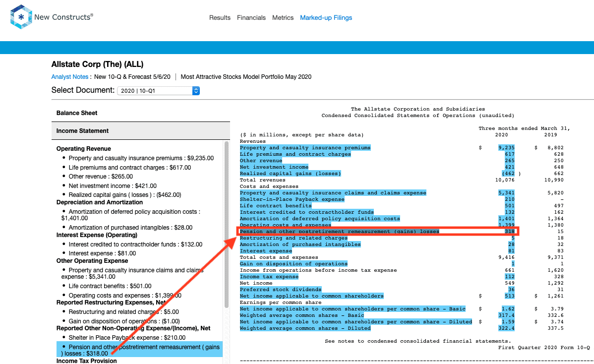This screenshot has width=594, height=364.
Task: Click highlighted Other revenue in filing
Action: pyautogui.click(x=261, y=161)
